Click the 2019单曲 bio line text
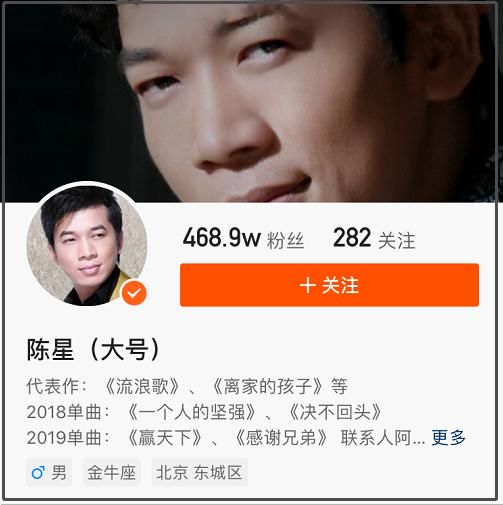The height and width of the screenshot is (505, 503). tap(226, 437)
